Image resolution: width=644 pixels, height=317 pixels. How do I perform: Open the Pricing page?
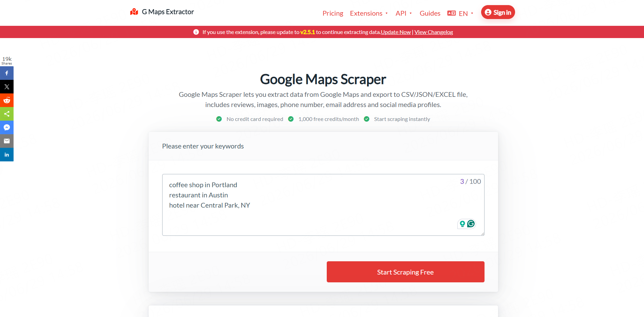pyautogui.click(x=333, y=13)
